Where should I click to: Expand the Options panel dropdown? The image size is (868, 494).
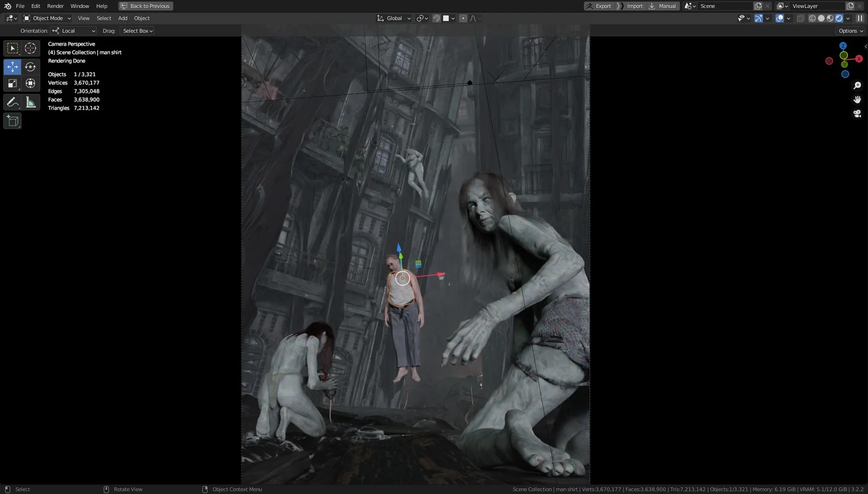[849, 31]
